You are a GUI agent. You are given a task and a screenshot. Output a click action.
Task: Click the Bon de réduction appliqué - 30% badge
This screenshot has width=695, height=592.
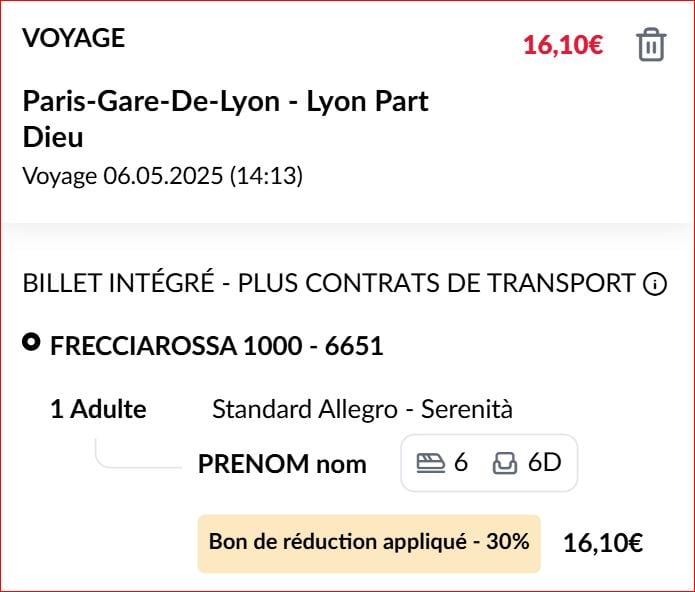tap(369, 543)
